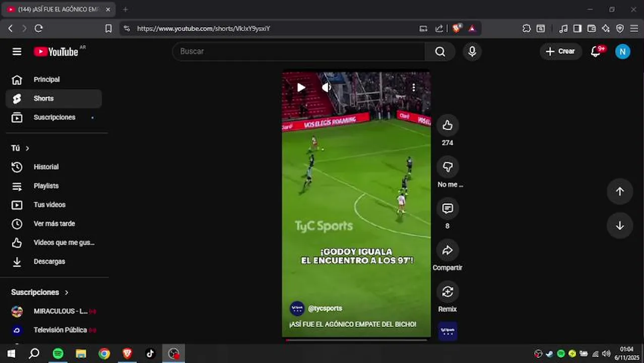Share this Short via Compartir
Screen dimensions: 644x363
coord(447,250)
